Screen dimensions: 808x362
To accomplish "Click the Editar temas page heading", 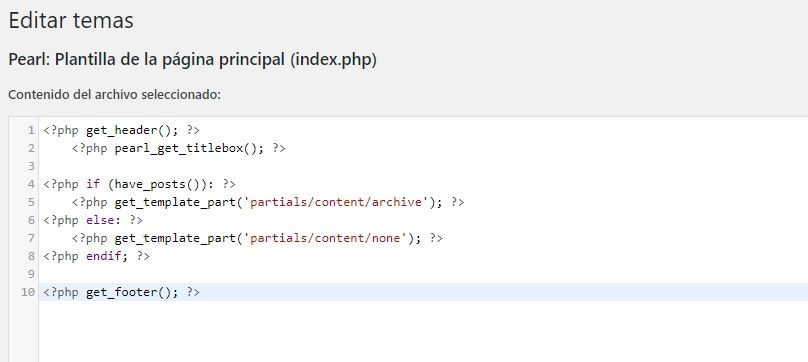I will tap(71, 21).
